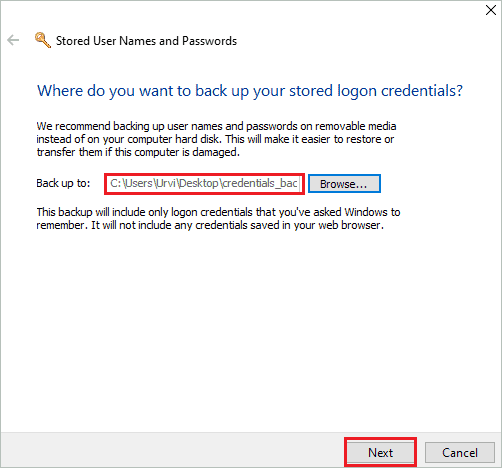Click the blue 'Where do you want' heading
The image size is (502, 468).
click(x=250, y=91)
